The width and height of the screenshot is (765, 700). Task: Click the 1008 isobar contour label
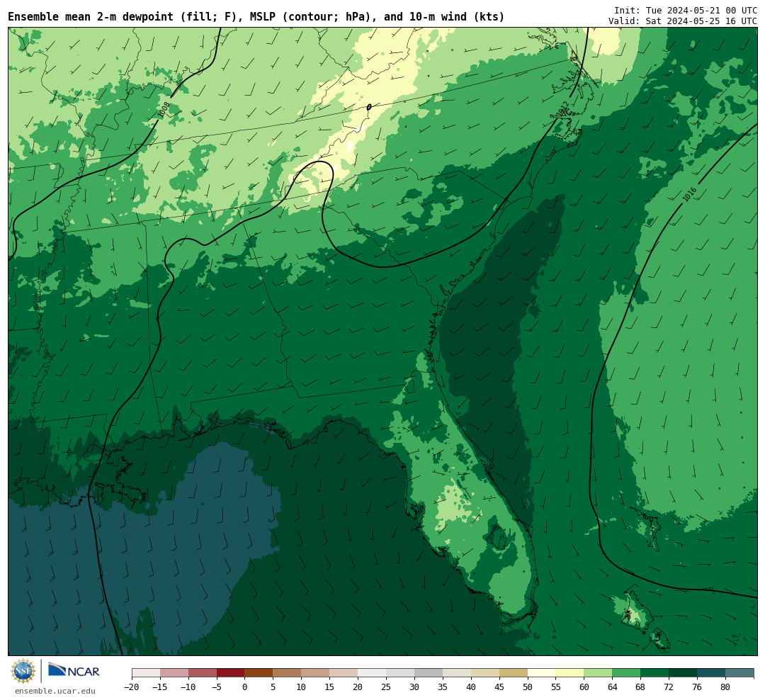(x=164, y=109)
